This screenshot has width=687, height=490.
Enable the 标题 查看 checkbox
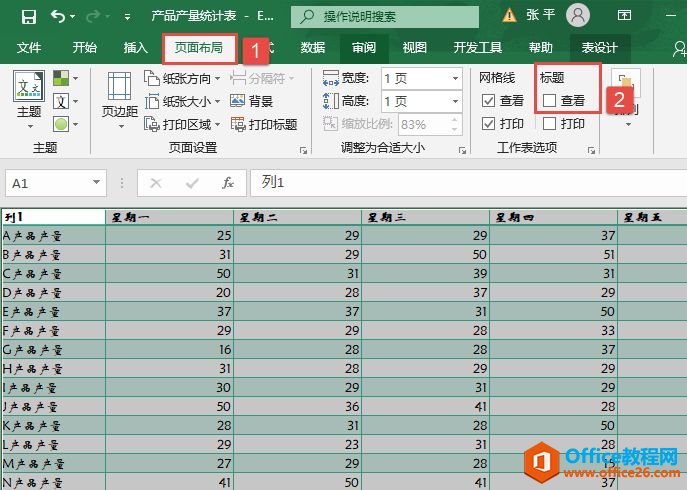coord(549,100)
